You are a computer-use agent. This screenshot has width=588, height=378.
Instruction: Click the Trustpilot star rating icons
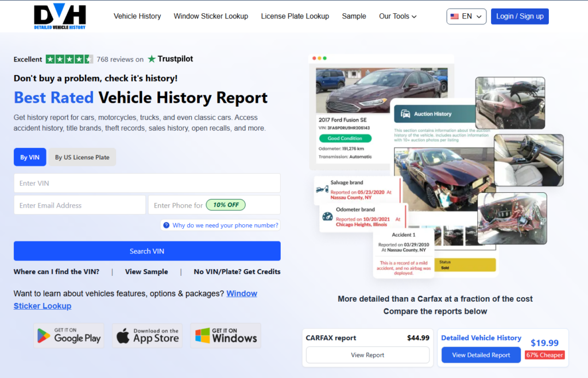69,59
